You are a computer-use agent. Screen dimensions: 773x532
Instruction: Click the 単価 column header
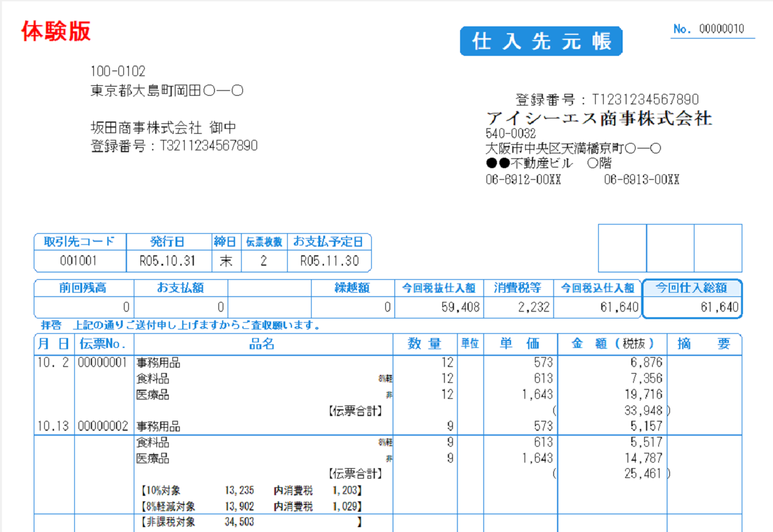click(520, 344)
